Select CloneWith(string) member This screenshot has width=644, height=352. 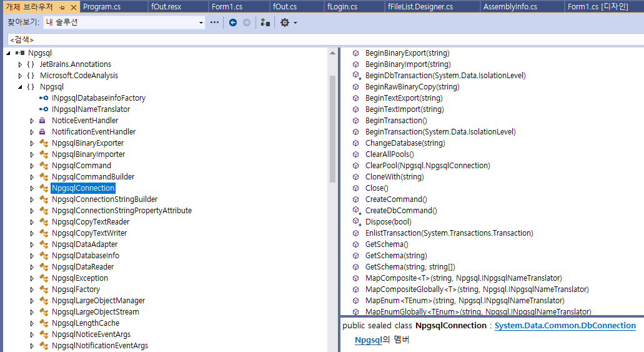click(394, 177)
